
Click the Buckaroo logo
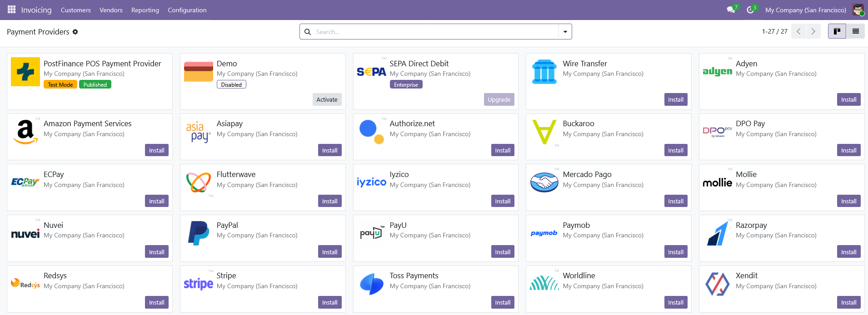point(544,132)
